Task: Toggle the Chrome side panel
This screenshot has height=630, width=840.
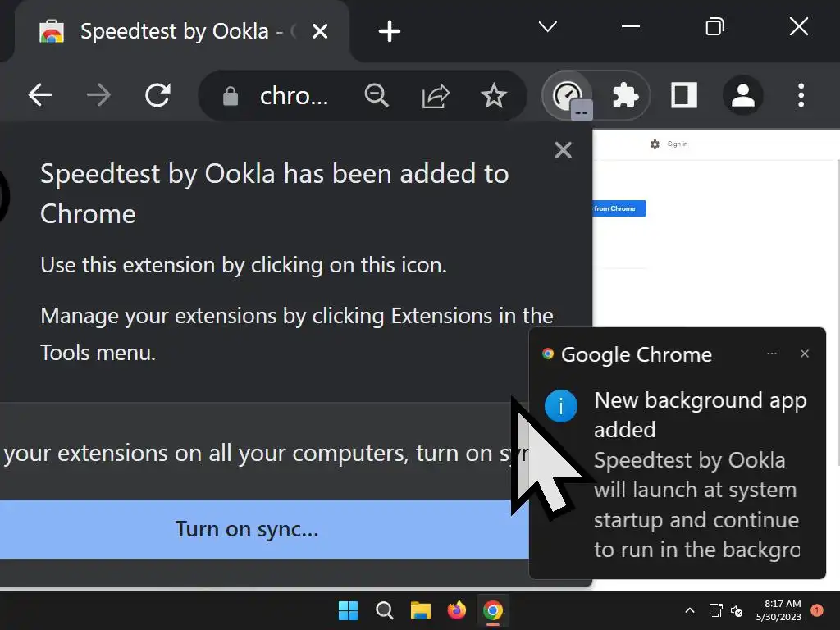Action: [684, 95]
